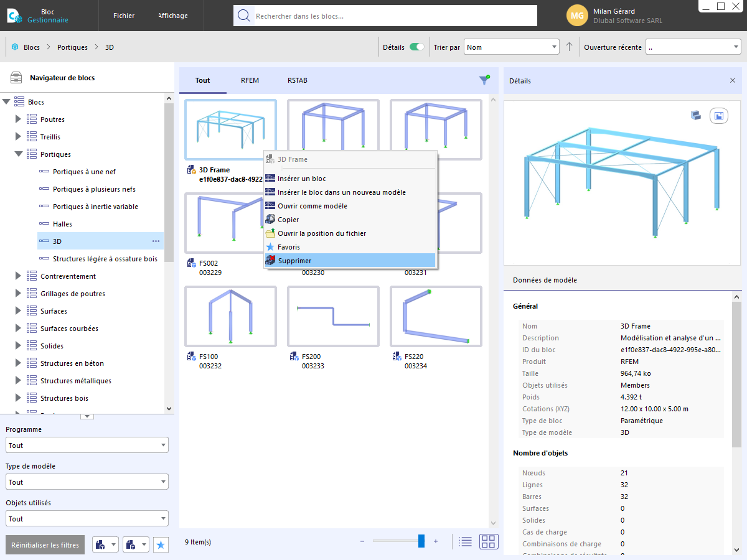Click the block icon next to FS002

pos(192,263)
